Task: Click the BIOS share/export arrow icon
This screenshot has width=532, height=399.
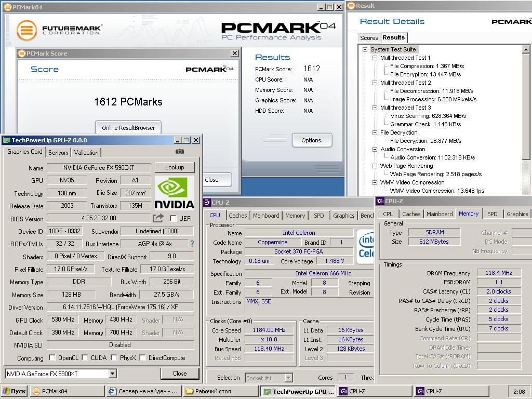Action: 158,218
